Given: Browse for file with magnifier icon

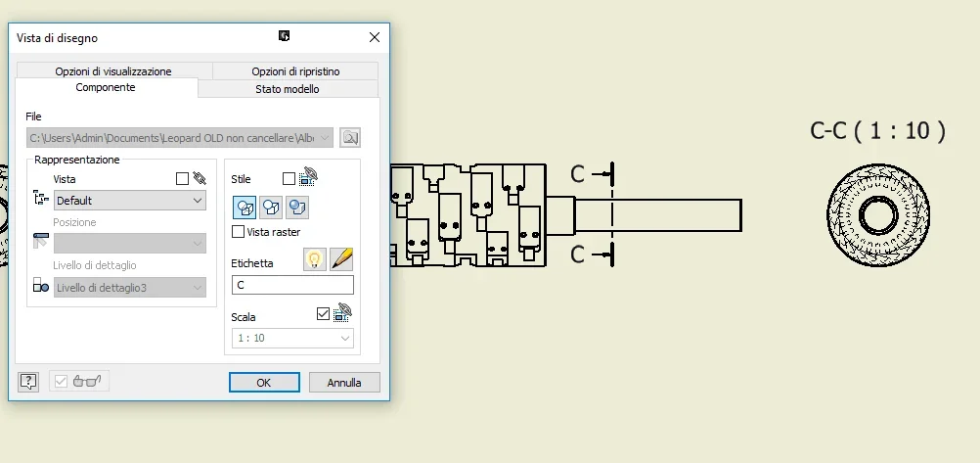Looking at the screenshot, I should 350,138.
